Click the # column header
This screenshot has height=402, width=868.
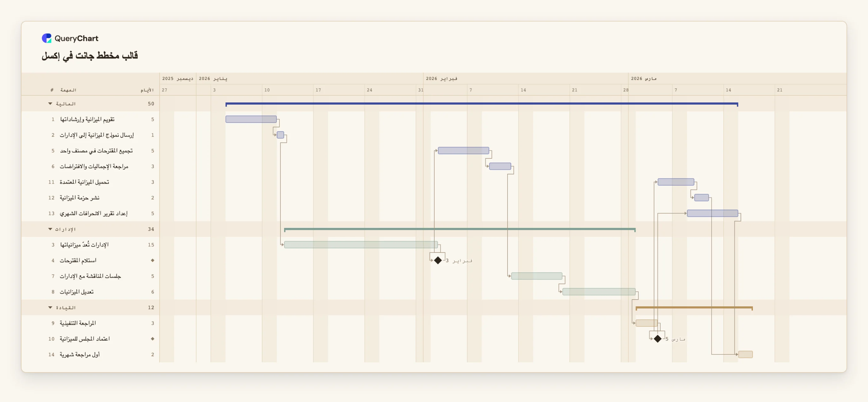52,90
